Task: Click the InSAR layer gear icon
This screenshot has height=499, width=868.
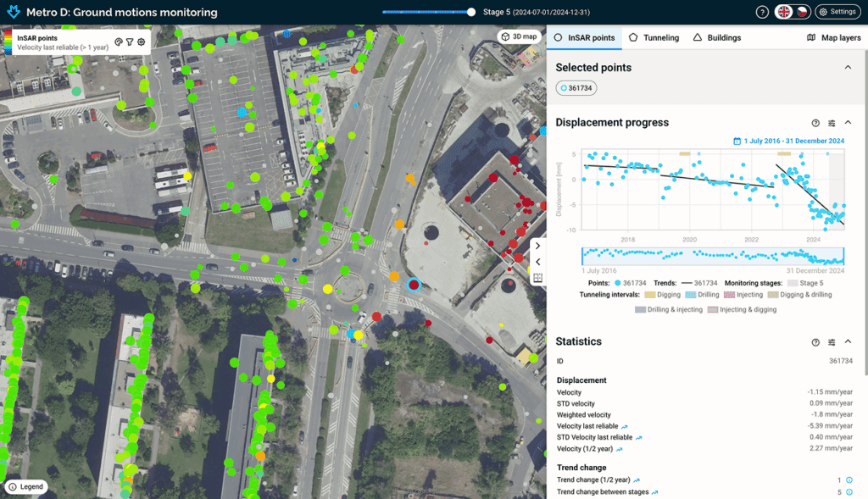Action: pos(142,42)
